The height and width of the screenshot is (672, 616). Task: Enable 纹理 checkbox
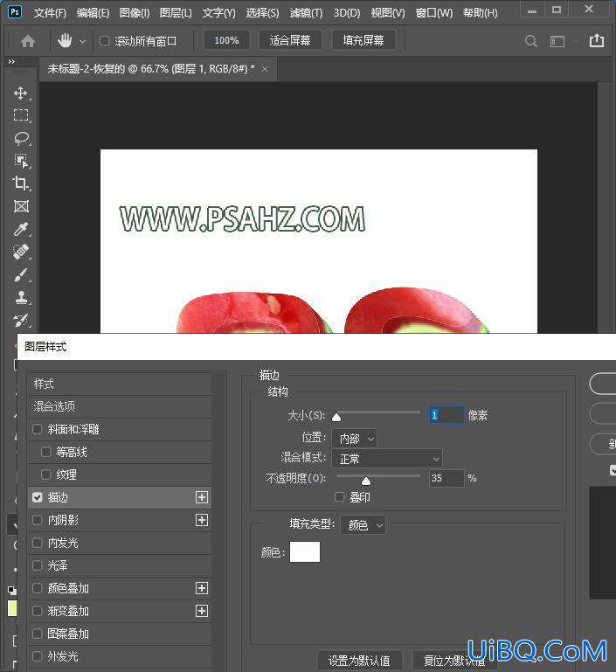[45, 475]
